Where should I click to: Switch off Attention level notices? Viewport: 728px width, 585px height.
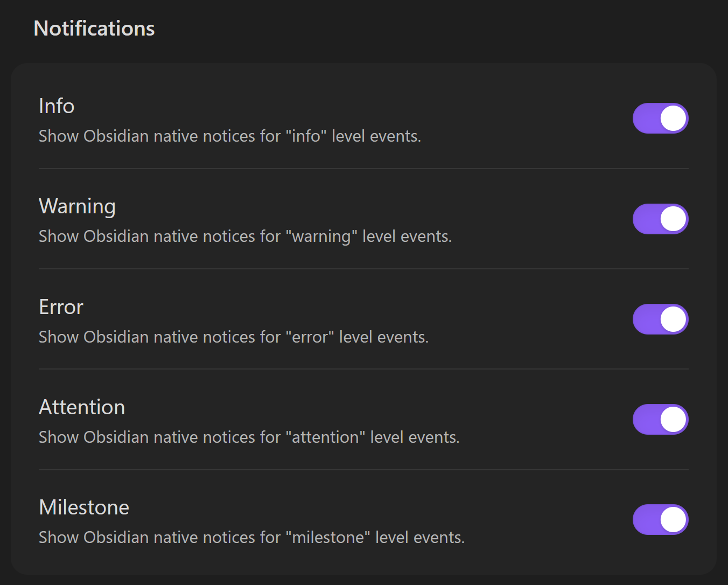pos(660,420)
